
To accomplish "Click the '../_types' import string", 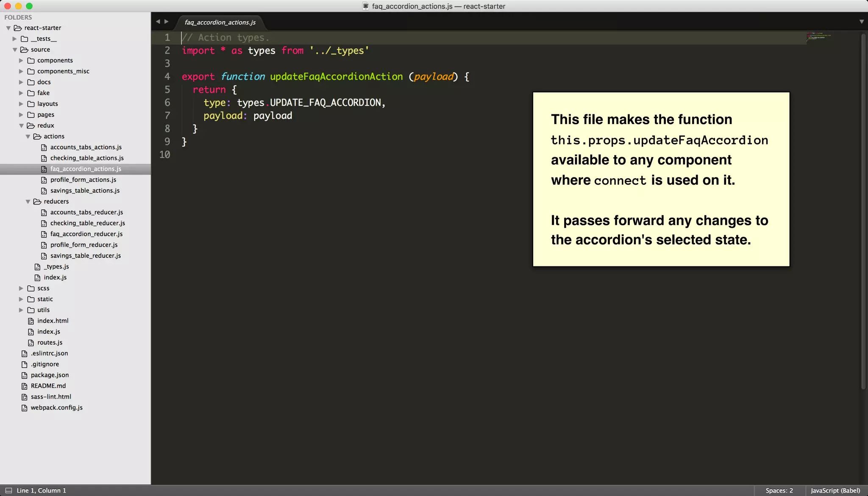I will point(339,51).
